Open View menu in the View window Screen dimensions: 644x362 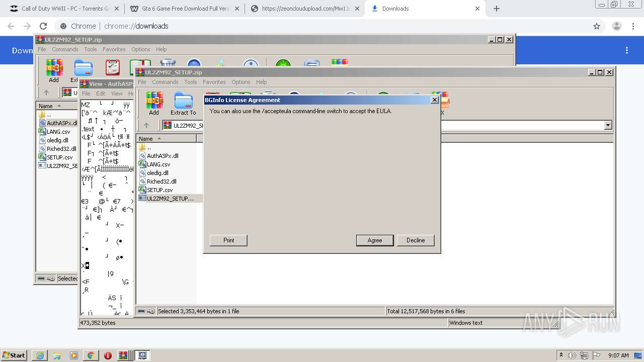click(117, 94)
